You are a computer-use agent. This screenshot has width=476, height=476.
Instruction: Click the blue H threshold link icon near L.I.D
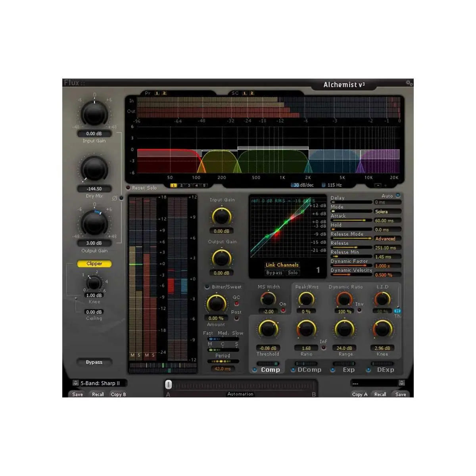point(397,311)
